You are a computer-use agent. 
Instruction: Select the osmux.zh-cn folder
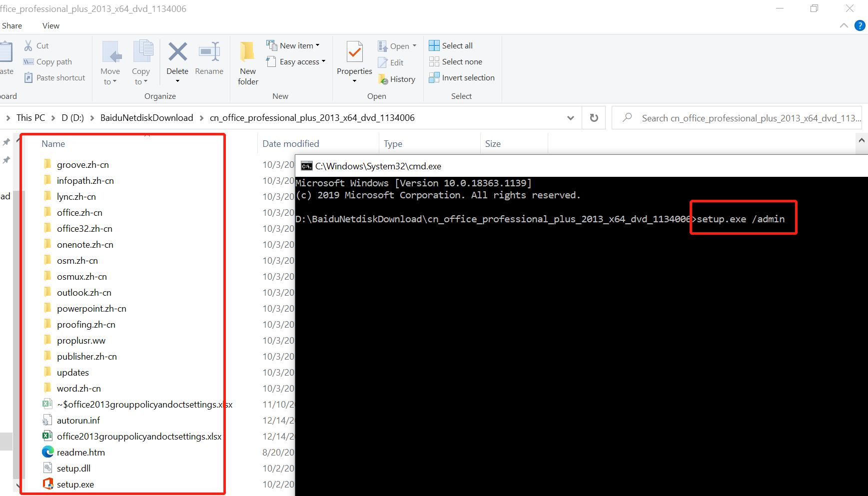[x=82, y=277]
